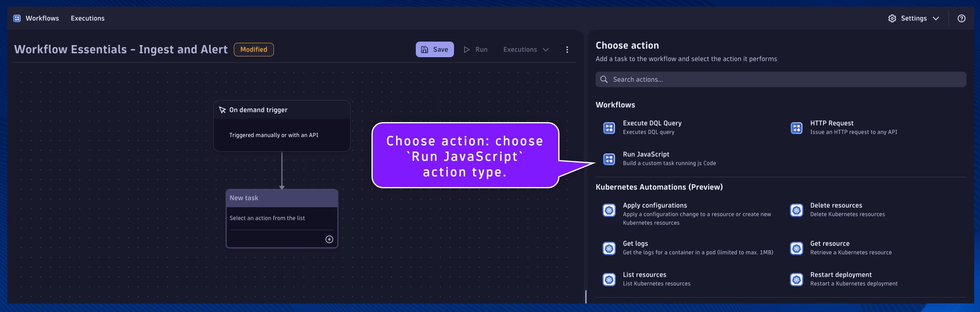
Task: Click the Execute DQL Query icon
Action: pos(609,128)
